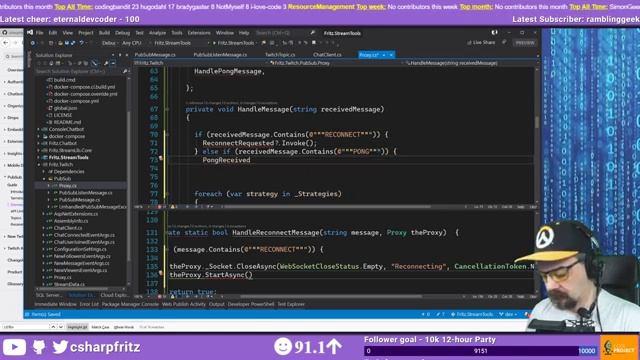640x360 pixels.
Task: Collapse the PubSub folder node
Action: tap(44, 179)
